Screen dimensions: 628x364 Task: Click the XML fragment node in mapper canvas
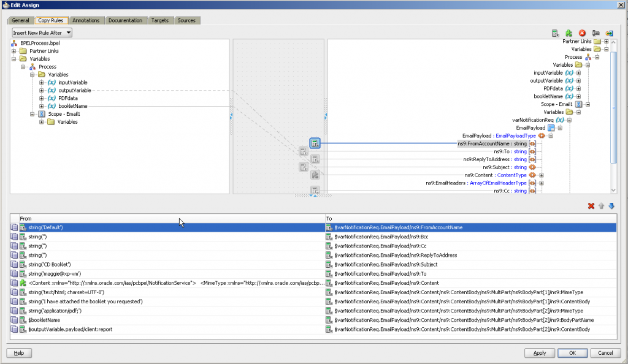[x=315, y=175]
